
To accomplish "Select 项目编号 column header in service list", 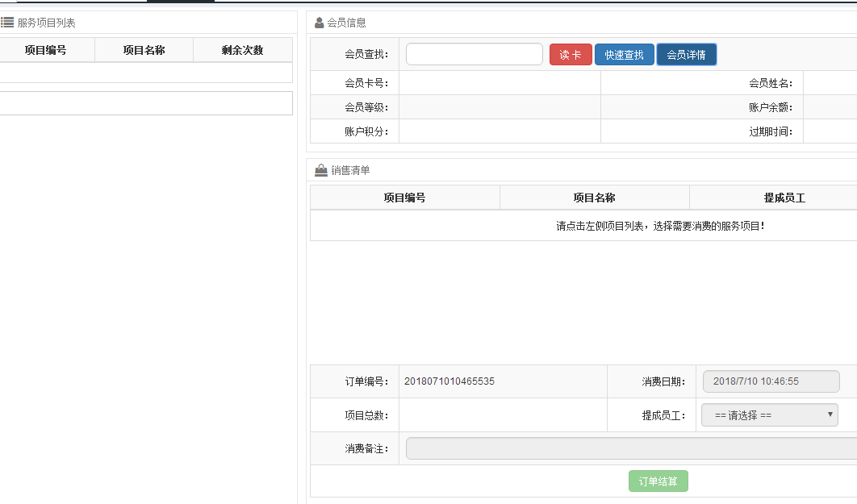I will (x=46, y=50).
